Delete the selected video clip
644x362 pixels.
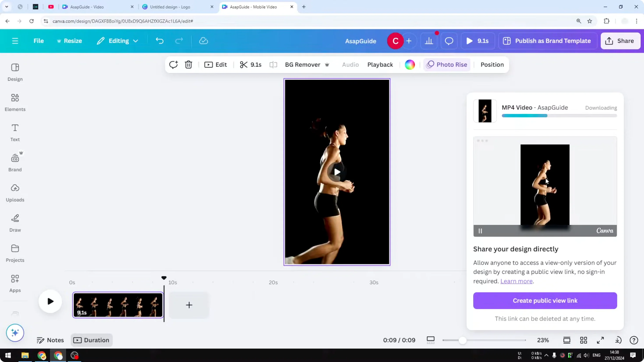pos(188,65)
